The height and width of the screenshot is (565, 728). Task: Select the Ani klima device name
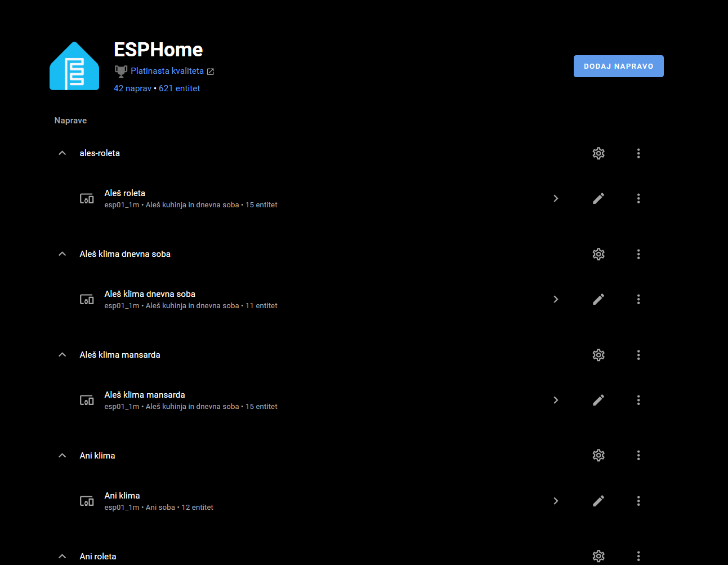(122, 496)
